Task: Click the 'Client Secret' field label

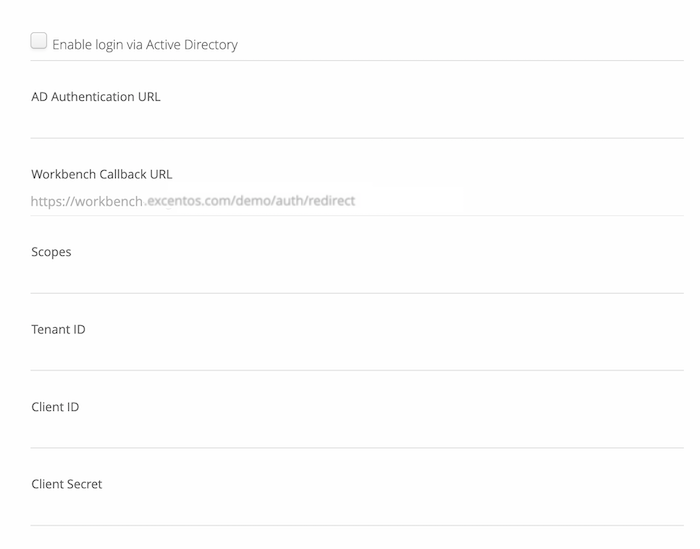Action: pos(67,484)
